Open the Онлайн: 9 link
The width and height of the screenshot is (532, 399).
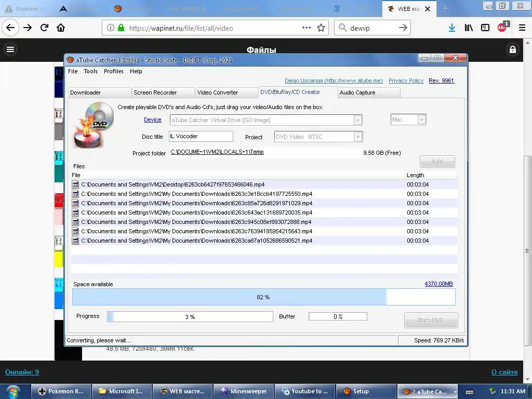(22, 372)
